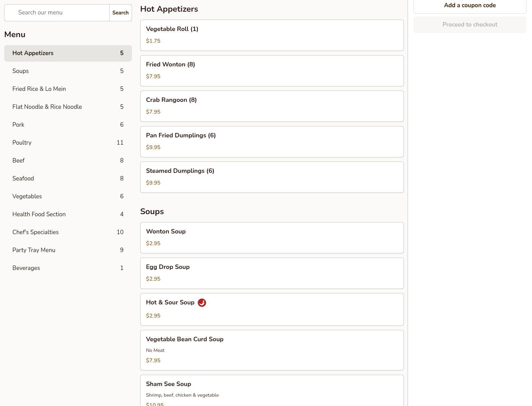Navigate to Chef's Specialties
Screen dimensions: 532x406
coord(68,232)
